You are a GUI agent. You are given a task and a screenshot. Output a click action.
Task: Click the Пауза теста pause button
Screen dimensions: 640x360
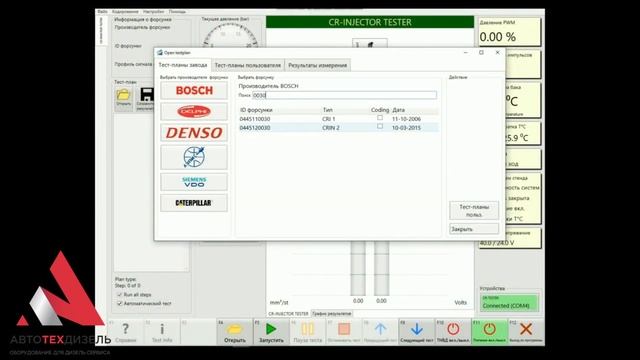[307, 331]
